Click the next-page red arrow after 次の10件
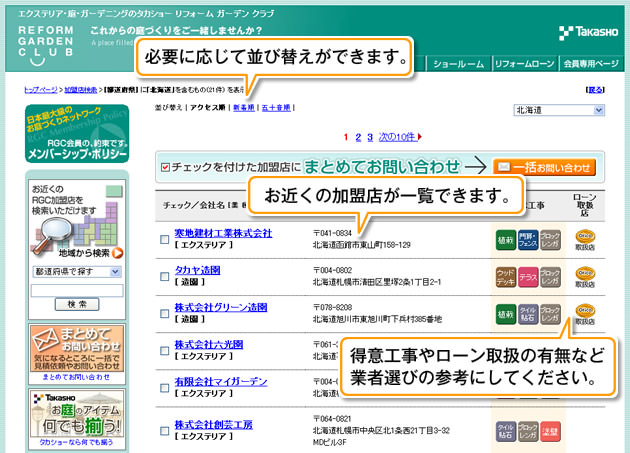Image resolution: width=630 pixels, height=453 pixels. [419, 137]
